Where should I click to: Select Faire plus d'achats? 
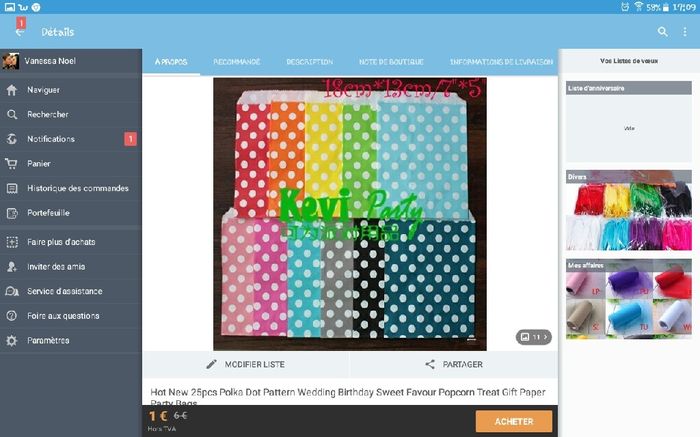[x=71, y=242]
